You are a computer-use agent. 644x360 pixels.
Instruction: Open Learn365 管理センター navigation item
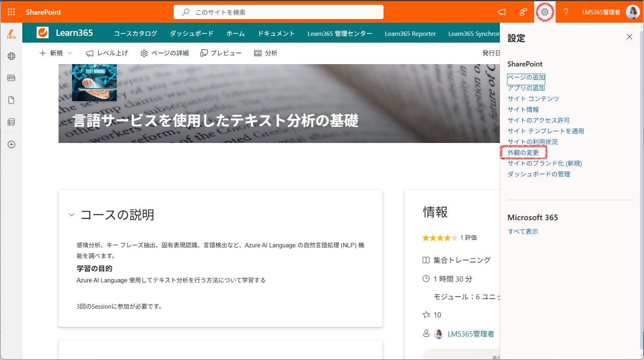(x=340, y=33)
